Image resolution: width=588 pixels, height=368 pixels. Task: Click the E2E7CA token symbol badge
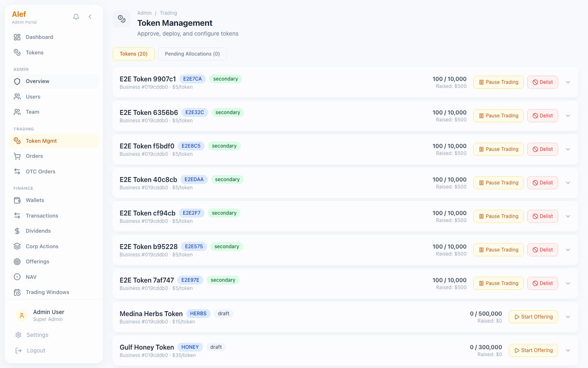192,79
